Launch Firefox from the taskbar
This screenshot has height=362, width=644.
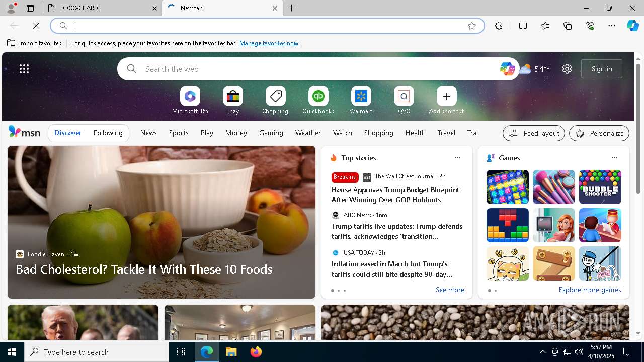[x=256, y=352]
